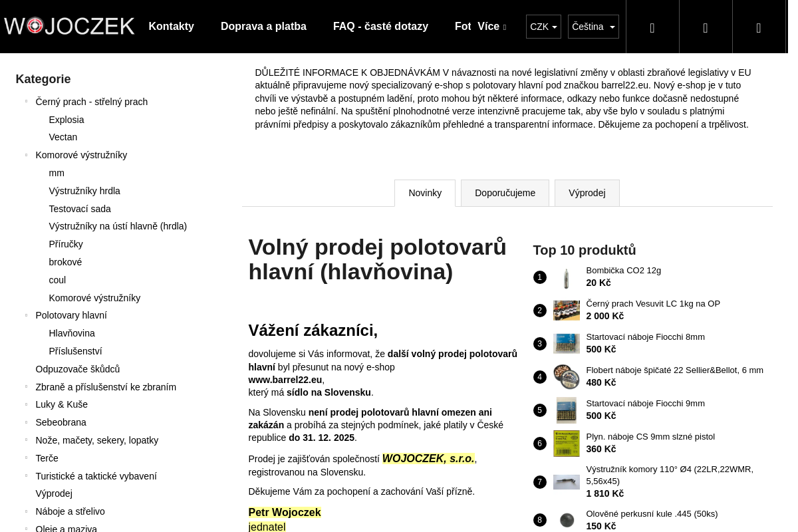Open the Černý prach Vesuvit product image
The height and width of the screenshot is (532, 798).
coord(566,311)
